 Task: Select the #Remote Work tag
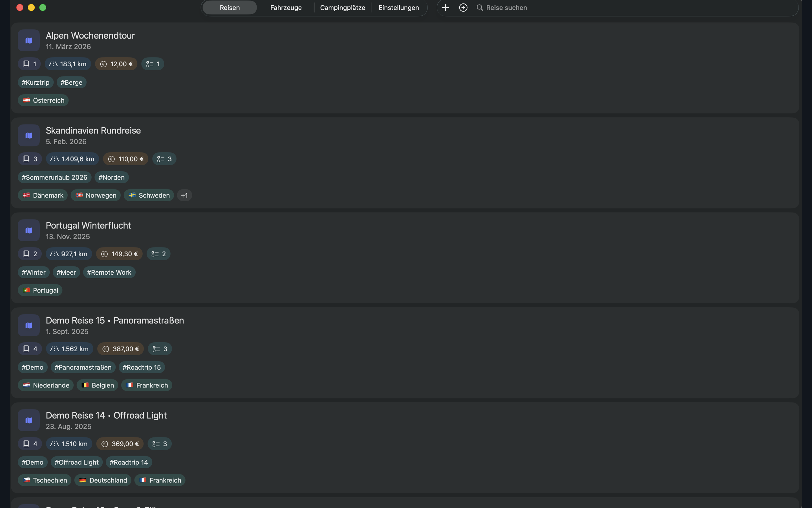pos(109,272)
